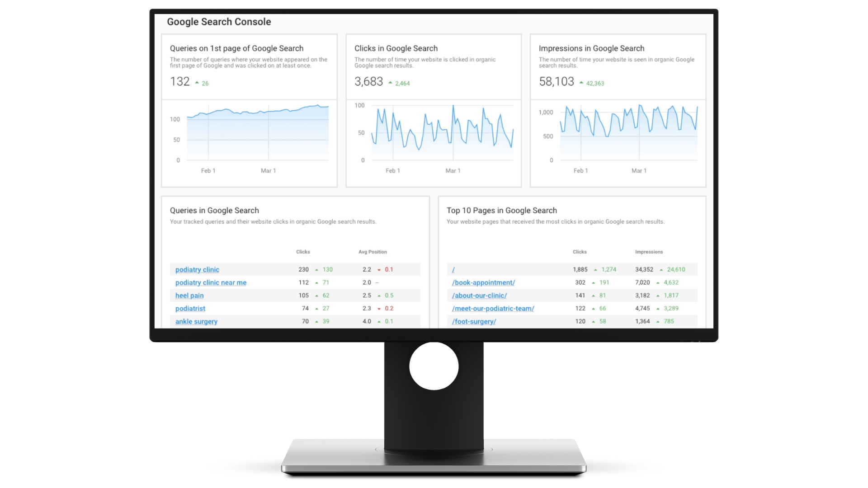868x488 pixels.
Task: Open the /book-appointment/ page link
Action: [x=483, y=282]
